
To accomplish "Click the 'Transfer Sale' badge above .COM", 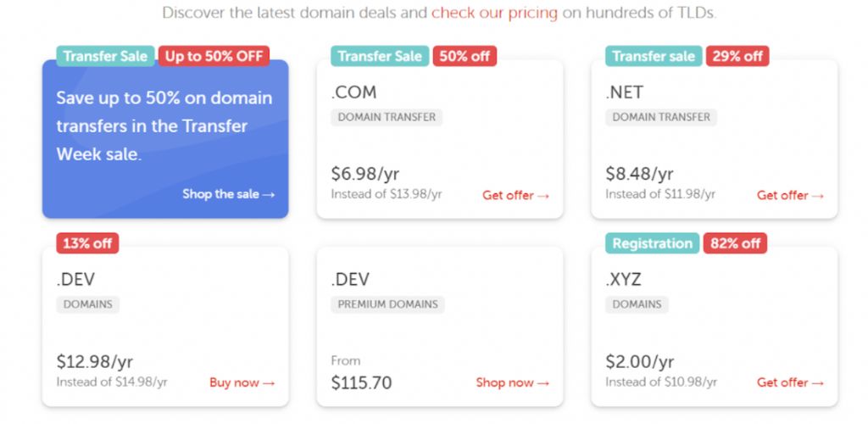I will click(x=379, y=57).
